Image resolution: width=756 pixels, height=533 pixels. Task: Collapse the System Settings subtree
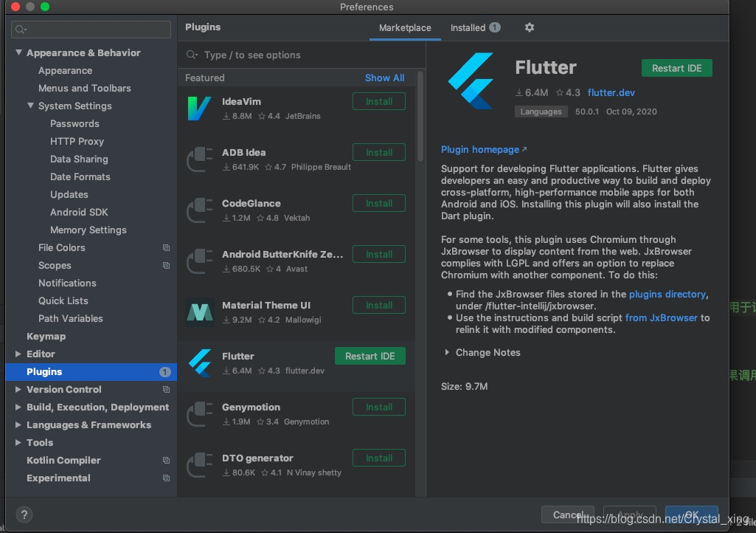click(x=30, y=106)
